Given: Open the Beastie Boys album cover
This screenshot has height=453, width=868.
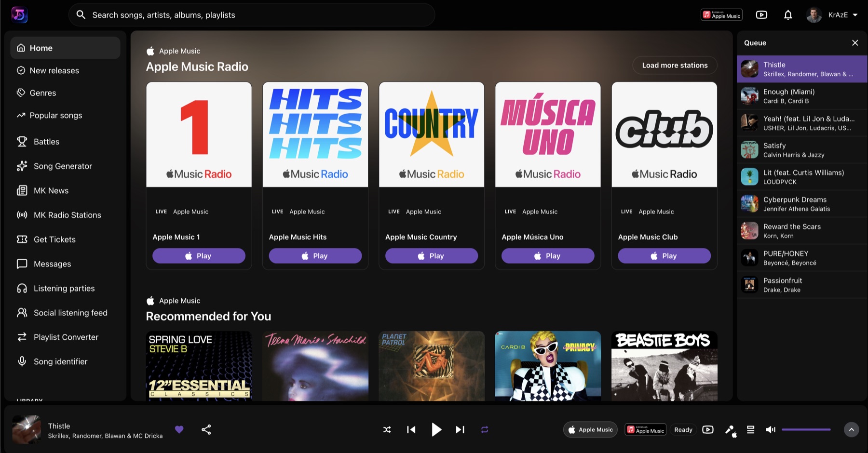Looking at the screenshot, I should 665,366.
